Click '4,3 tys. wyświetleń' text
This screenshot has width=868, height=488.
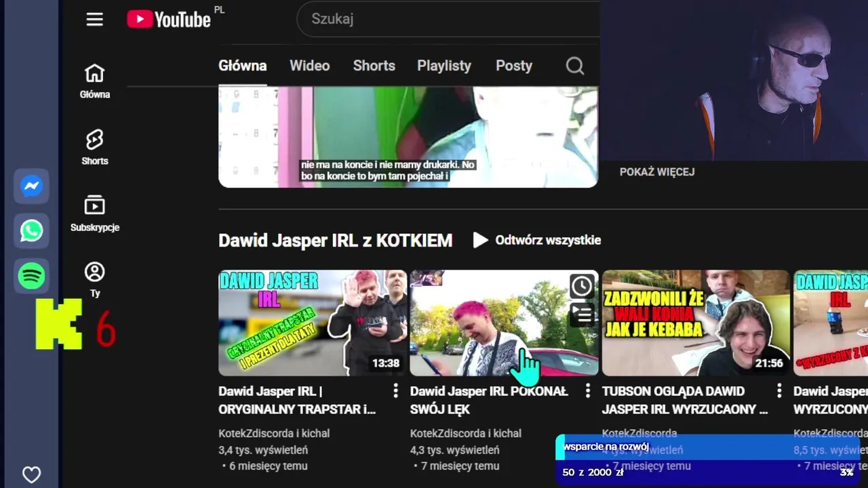[x=455, y=450]
